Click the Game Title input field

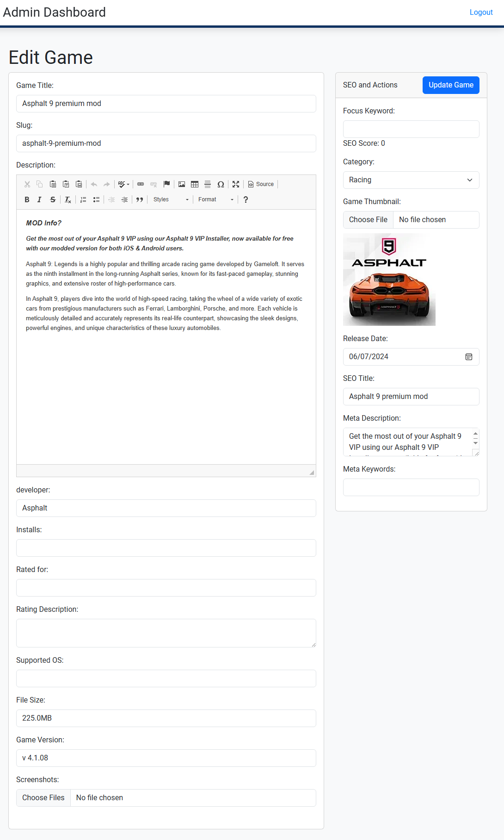click(x=166, y=104)
